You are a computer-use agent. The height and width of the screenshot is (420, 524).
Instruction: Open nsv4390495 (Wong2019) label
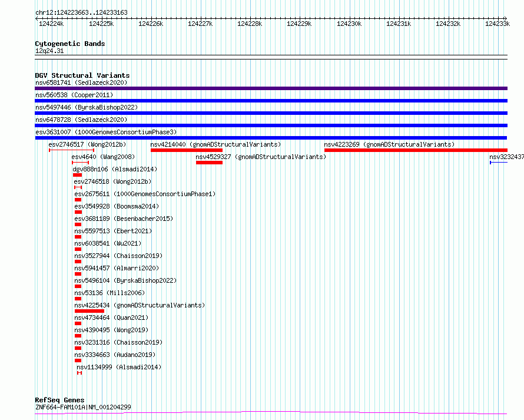coord(111,330)
